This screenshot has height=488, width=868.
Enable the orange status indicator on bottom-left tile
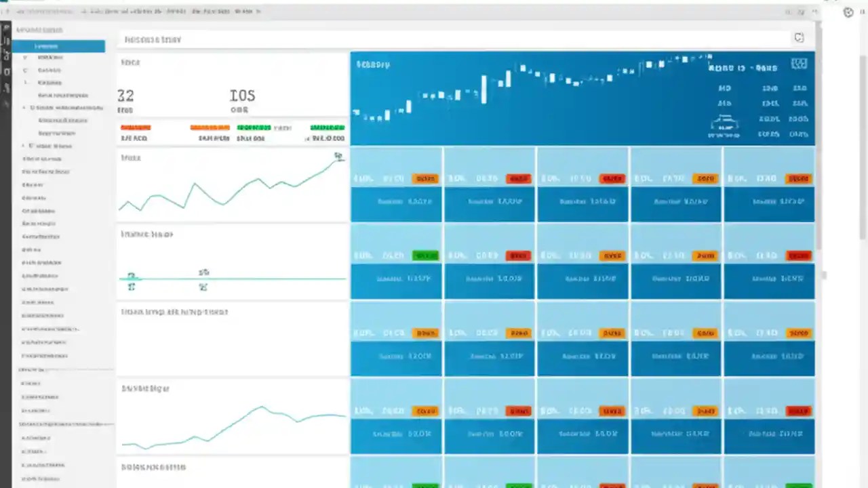pos(426,410)
